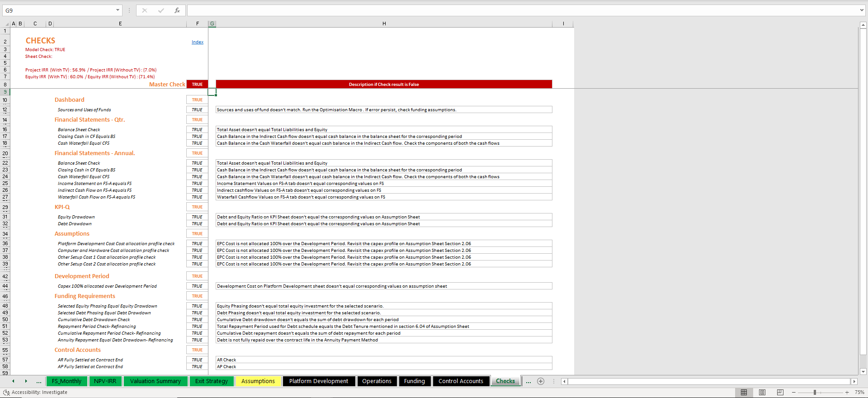The image size is (868, 398).
Task: Select the Equity Drawdown row label
Action: coord(76,217)
